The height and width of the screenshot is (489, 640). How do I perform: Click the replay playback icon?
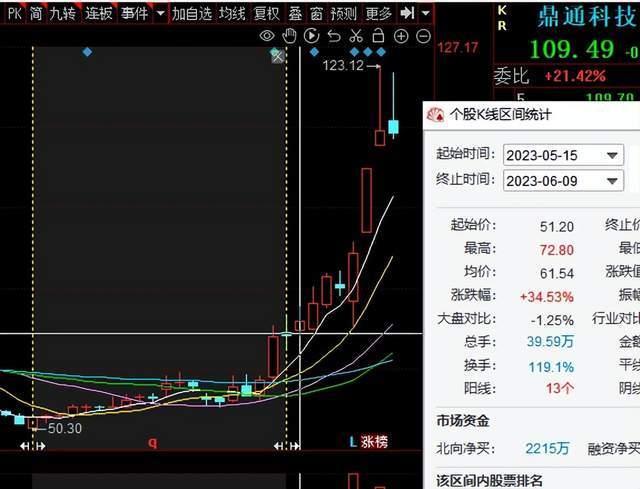pos(311,36)
